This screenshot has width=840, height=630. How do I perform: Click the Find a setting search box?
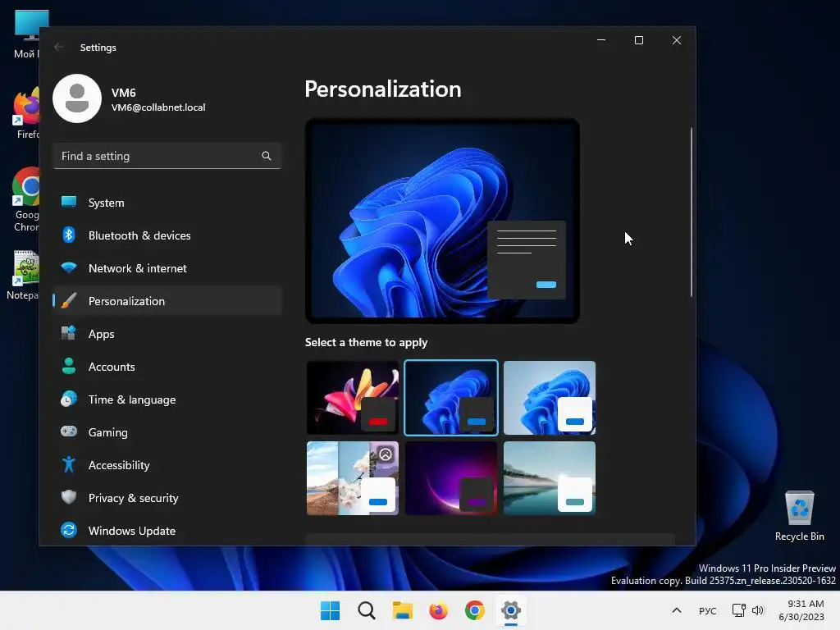point(167,156)
